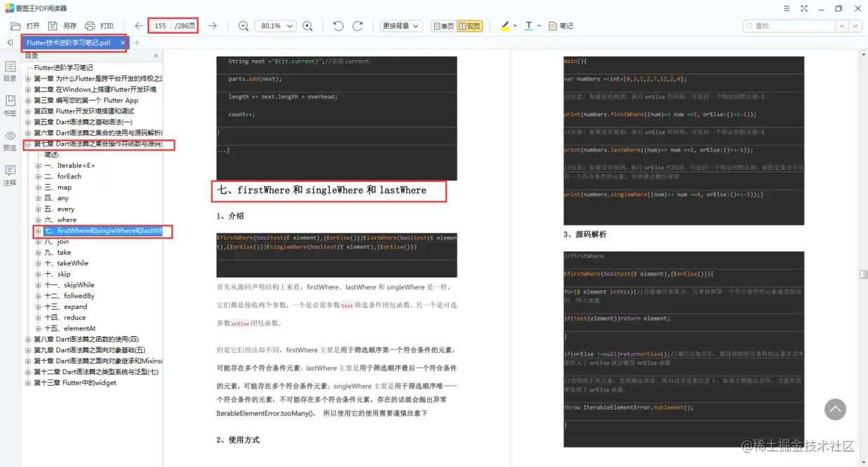Image resolution: width=868 pixels, height=467 pixels.
Task: Open the 笔记 (Notes) tool
Action: (x=561, y=26)
